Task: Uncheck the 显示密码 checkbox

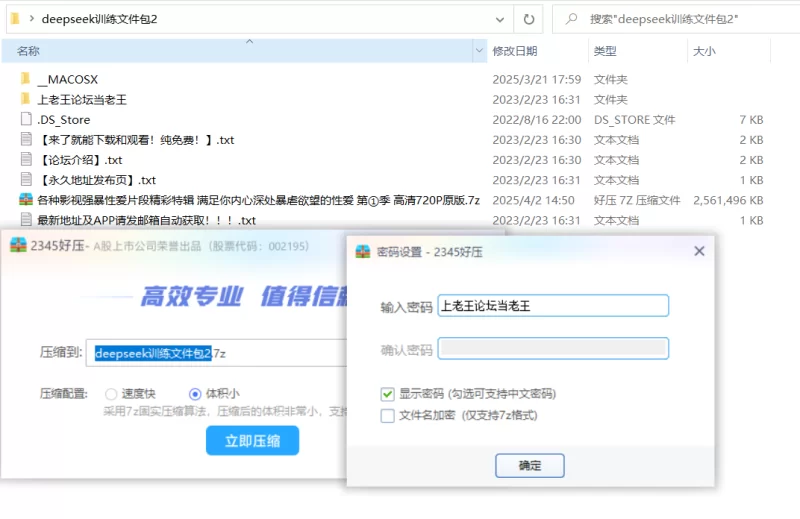Action: coord(388,394)
